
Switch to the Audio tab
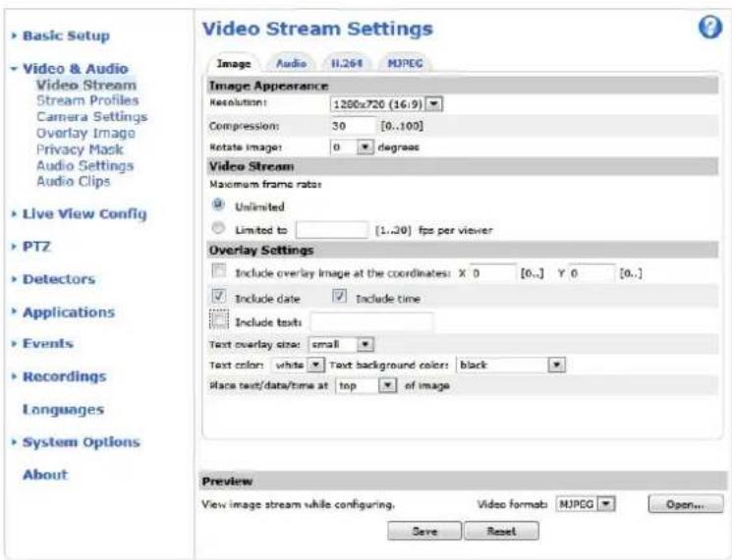[291, 64]
